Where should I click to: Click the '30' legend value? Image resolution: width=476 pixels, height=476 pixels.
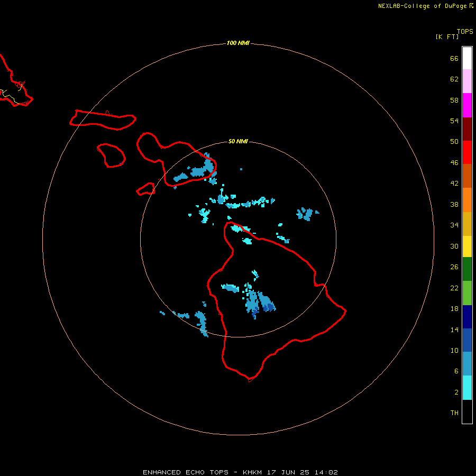pyautogui.click(x=454, y=246)
